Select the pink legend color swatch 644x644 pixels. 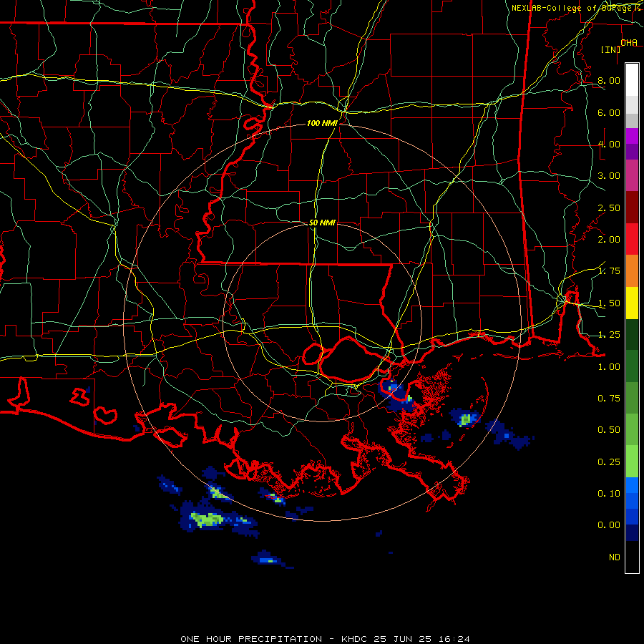(632, 176)
